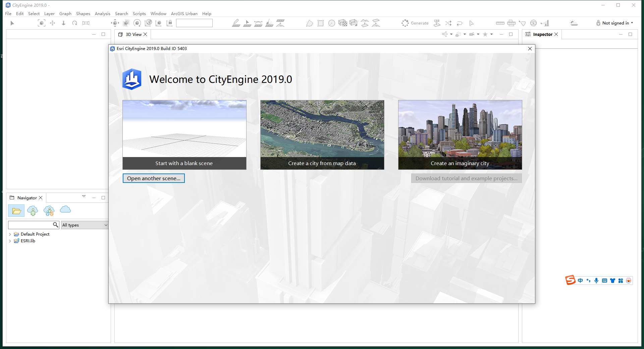Select the arrow Selection tool

(12, 23)
